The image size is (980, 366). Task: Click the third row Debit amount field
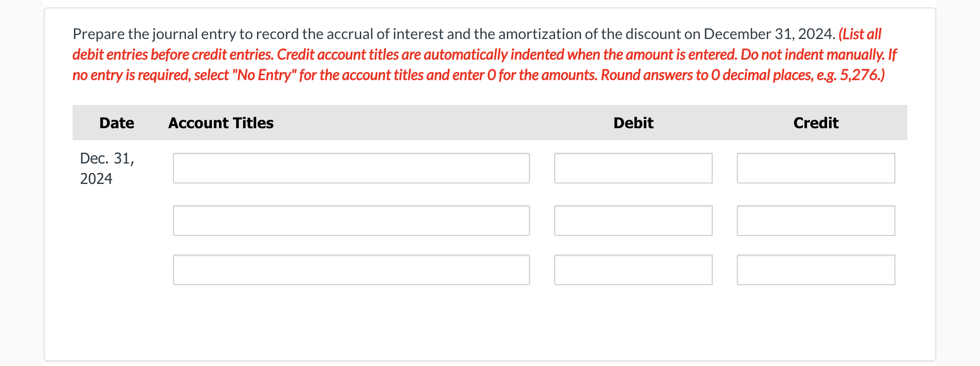[x=633, y=269]
